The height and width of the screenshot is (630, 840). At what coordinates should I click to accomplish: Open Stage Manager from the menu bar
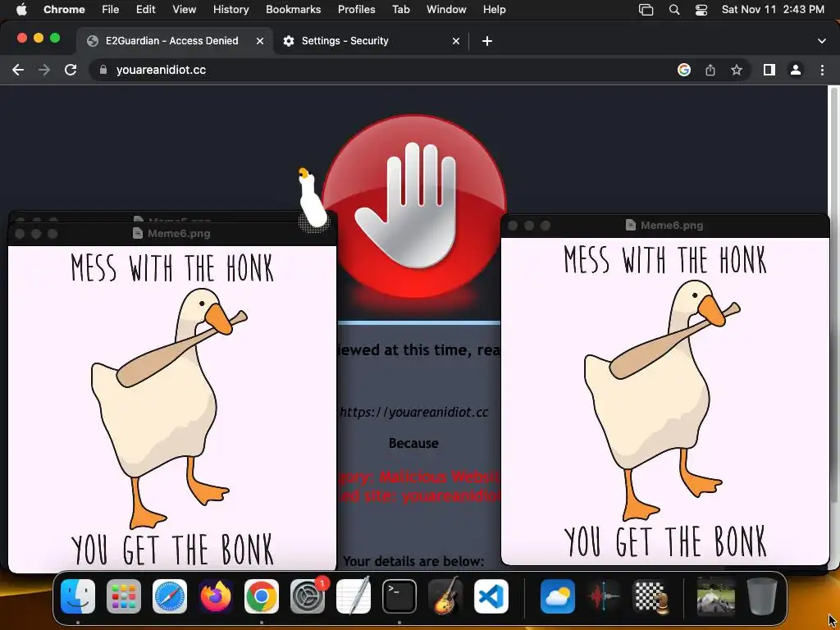coord(646,10)
